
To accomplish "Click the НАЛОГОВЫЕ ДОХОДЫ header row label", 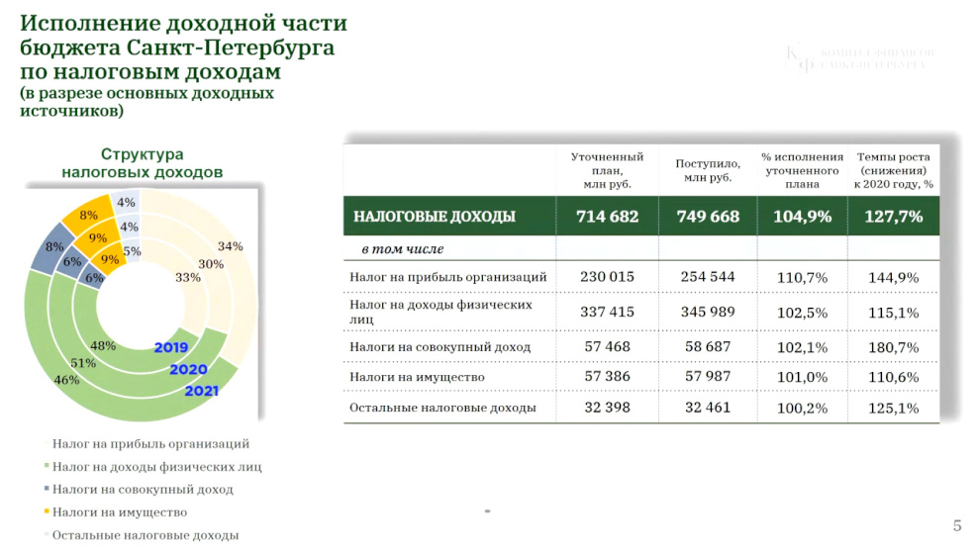I will click(435, 217).
